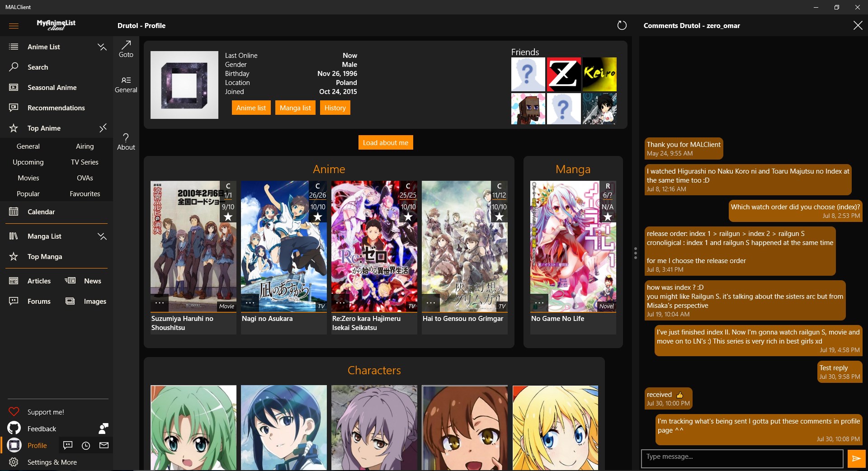Image resolution: width=868 pixels, height=471 pixels.
Task: Open the friend with red Z avatar
Action: pos(564,74)
